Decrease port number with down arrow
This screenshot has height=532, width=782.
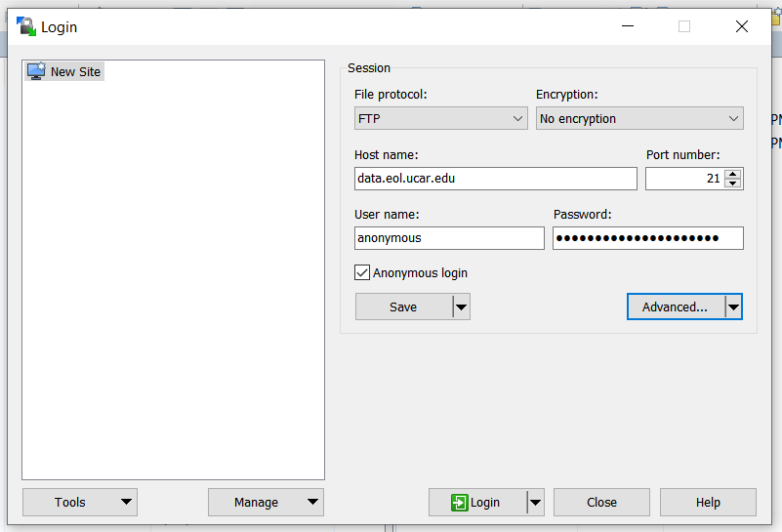click(733, 183)
